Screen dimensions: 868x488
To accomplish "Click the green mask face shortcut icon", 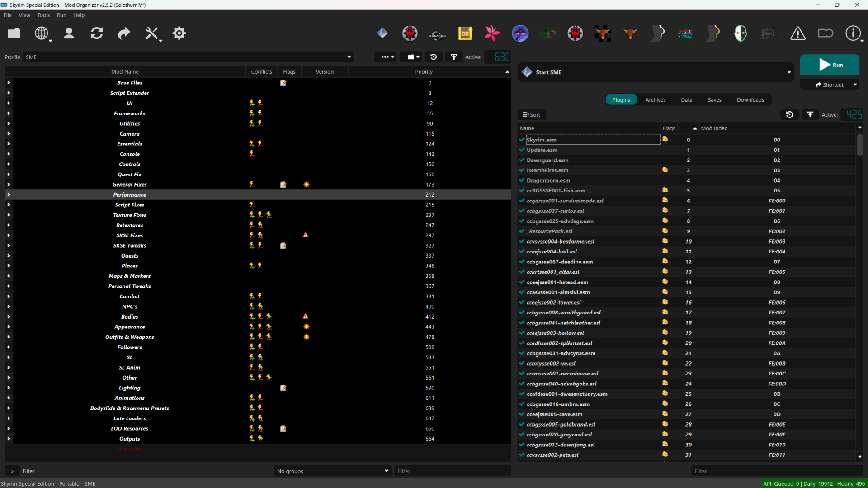I will click(741, 33).
